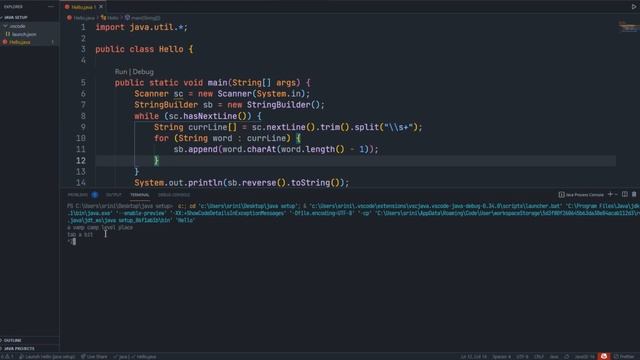The height and width of the screenshot is (360, 640).
Task: Split the terminal pane
Action: [x=625, y=195]
